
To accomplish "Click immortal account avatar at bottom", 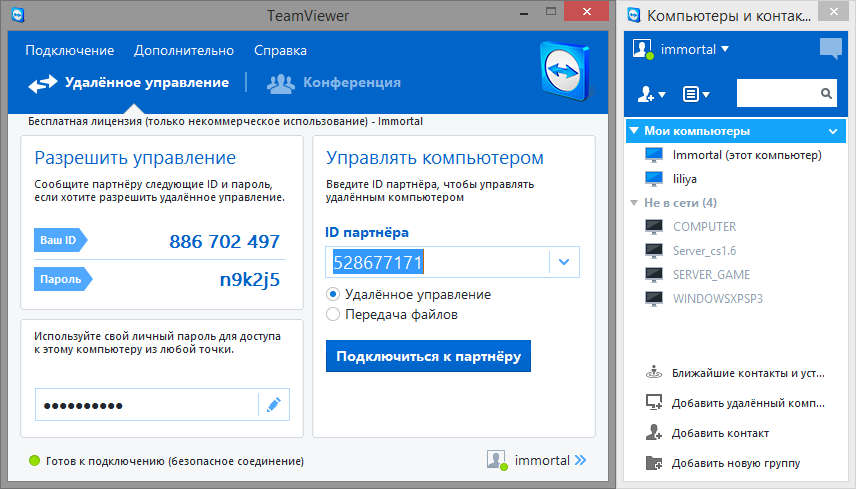I will [x=496, y=460].
